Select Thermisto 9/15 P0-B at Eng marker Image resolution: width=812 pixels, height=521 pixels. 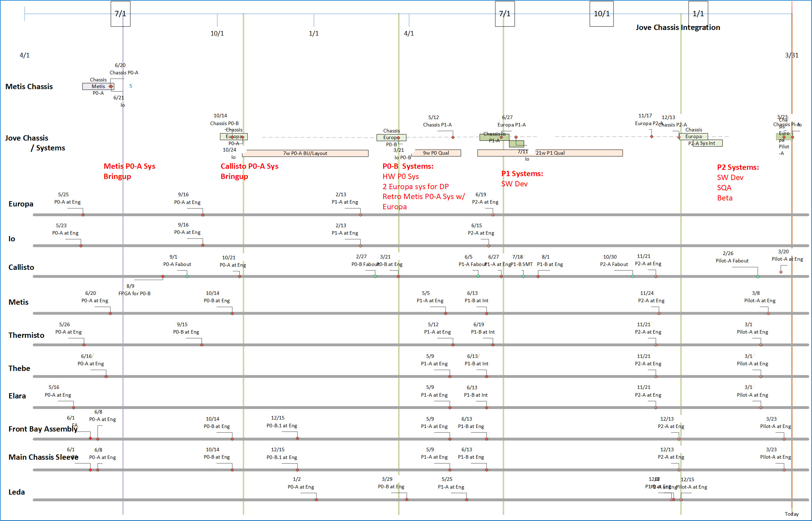coord(202,345)
